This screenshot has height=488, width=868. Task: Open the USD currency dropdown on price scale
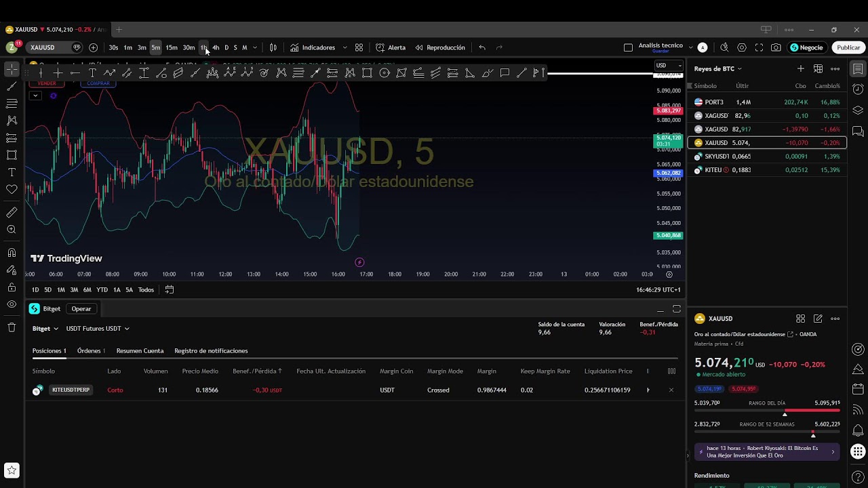click(x=669, y=66)
